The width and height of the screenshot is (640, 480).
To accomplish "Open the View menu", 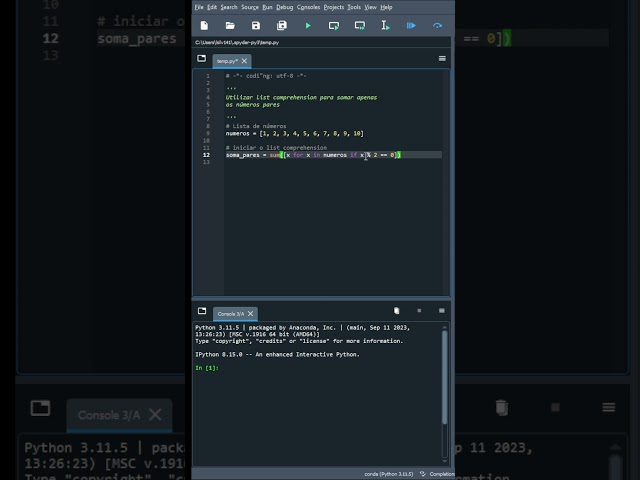I will click(x=371, y=7).
